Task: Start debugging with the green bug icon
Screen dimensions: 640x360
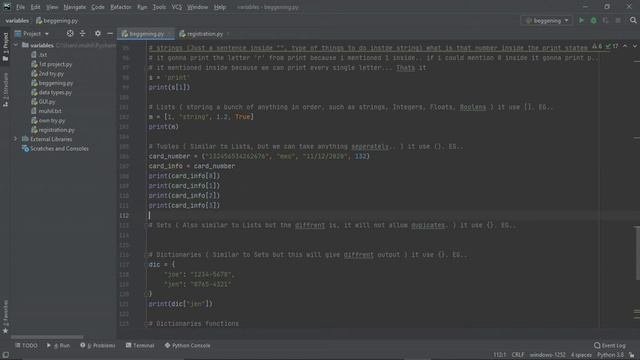Action: (x=593, y=20)
